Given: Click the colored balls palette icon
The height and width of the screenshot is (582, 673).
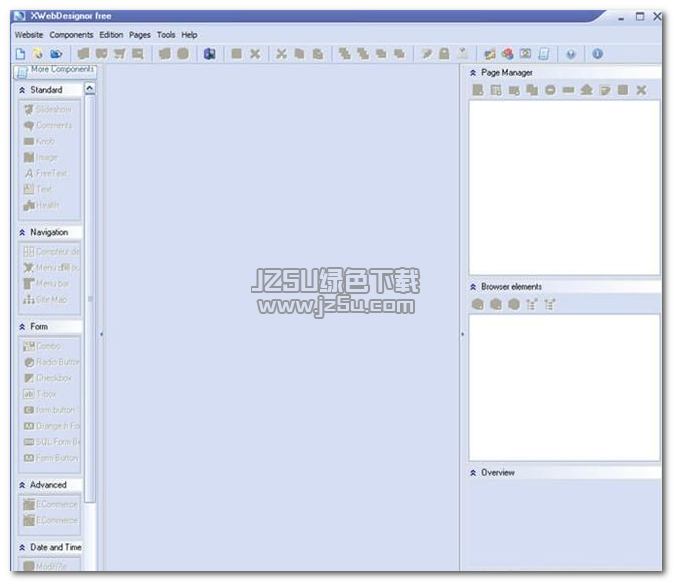Looking at the screenshot, I should pos(508,54).
